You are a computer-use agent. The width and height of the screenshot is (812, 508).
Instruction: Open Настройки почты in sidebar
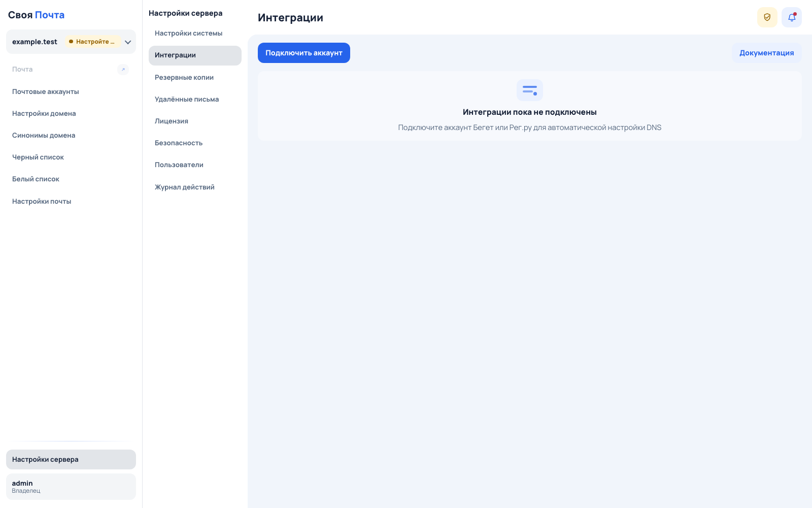71,202
